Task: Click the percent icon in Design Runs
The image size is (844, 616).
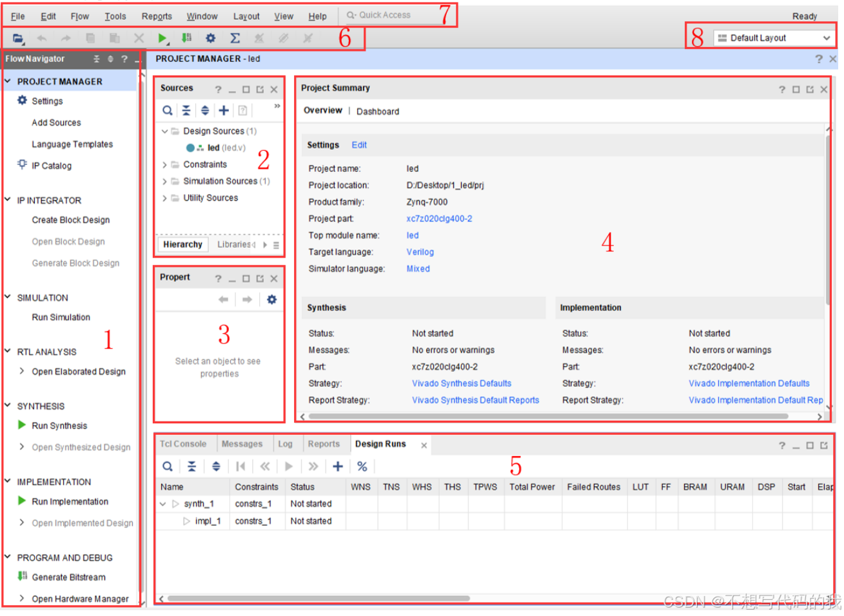Action: coord(362,467)
